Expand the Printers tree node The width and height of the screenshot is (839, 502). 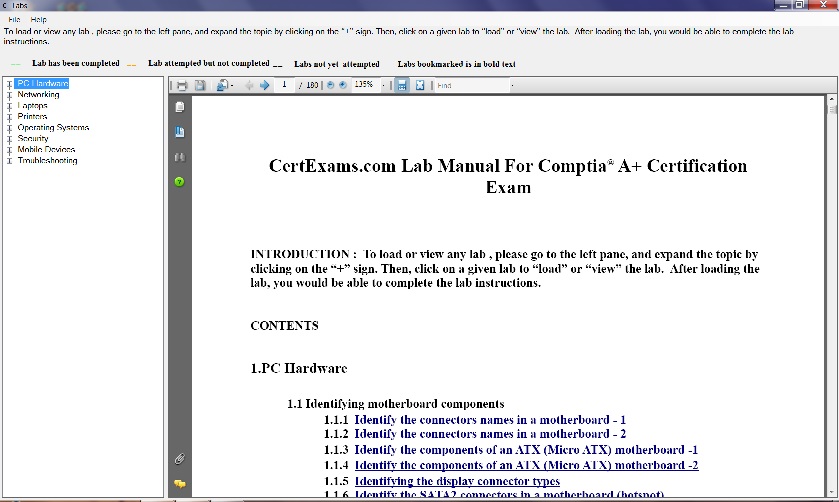[x=9, y=117]
